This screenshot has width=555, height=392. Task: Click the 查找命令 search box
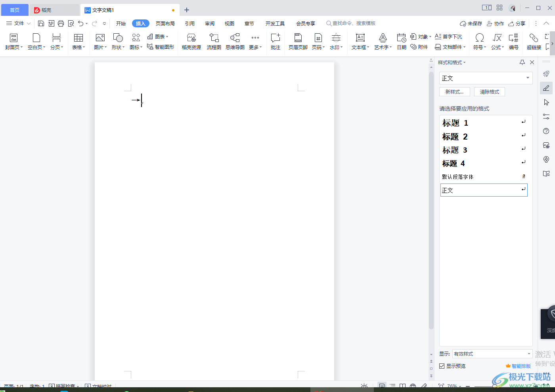(x=350, y=23)
